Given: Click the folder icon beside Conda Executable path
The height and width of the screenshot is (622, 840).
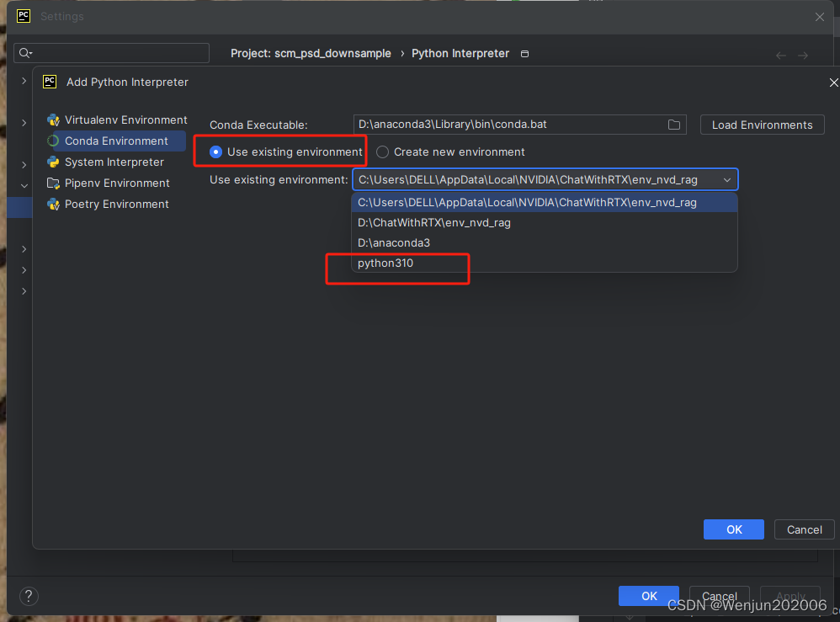Looking at the screenshot, I should click(673, 124).
